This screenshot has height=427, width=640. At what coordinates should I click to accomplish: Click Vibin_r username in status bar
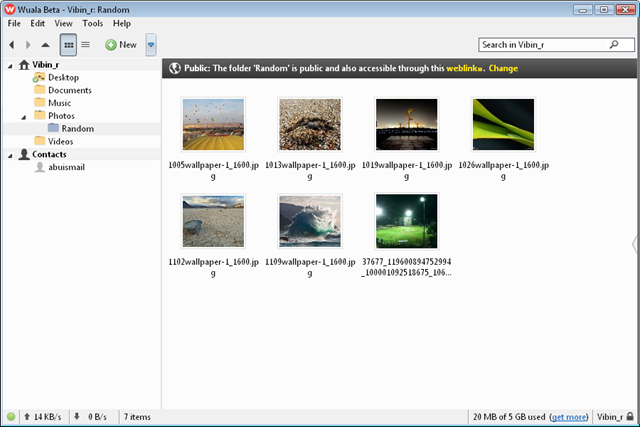[x=610, y=417]
